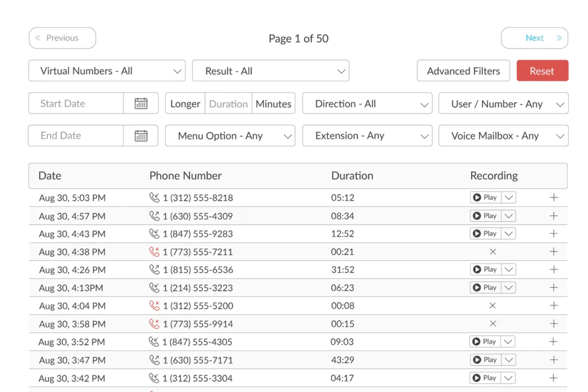
Task: Open the recording options chevron for 1 (630) 555-4309
Action: point(509,216)
